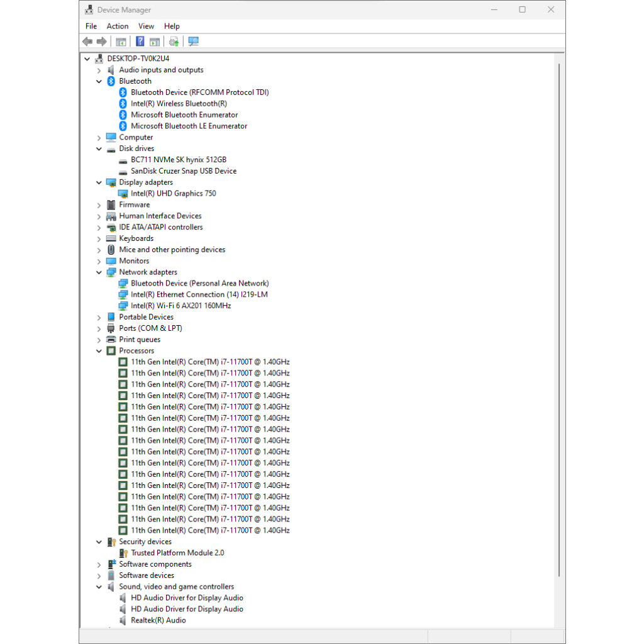Click the Back arrow in toolbar
Image resolution: width=644 pixels, height=644 pixels.
point(87,42)
